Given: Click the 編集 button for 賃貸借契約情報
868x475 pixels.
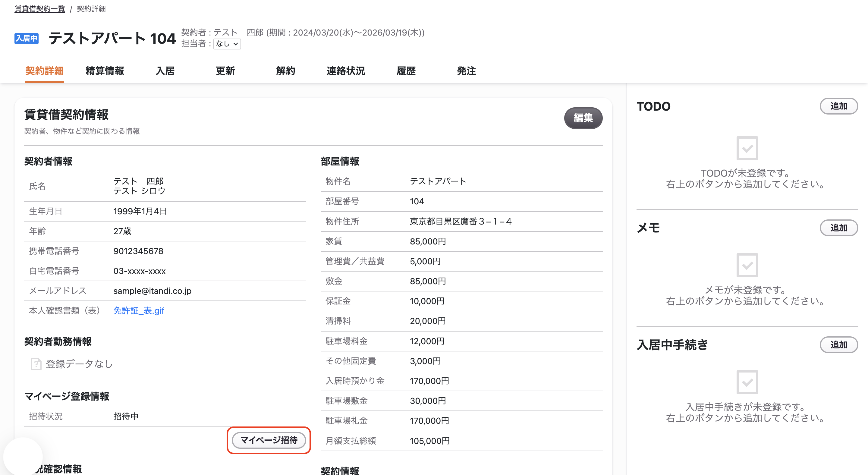Looking at the screenshot, I should click(x=583, y=118).
